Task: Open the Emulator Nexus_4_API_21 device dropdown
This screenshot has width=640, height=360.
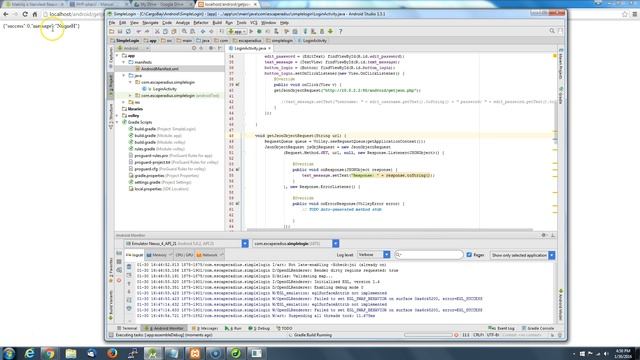Action: point(187,244)
